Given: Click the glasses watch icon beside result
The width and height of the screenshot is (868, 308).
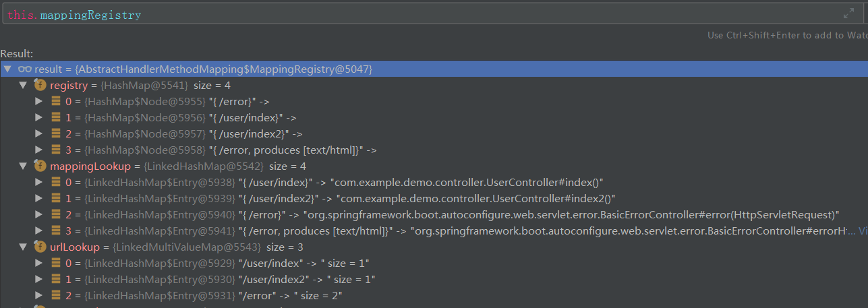Looking at the screenshot, I should click(25, 69).
